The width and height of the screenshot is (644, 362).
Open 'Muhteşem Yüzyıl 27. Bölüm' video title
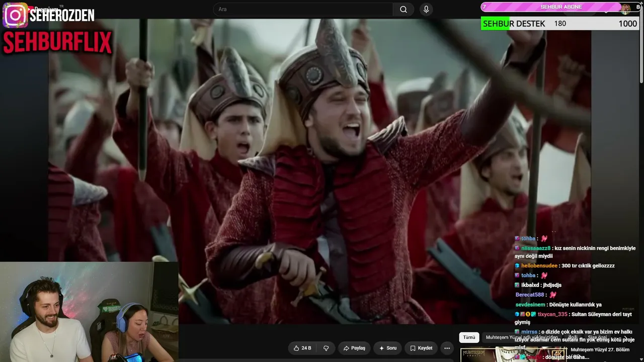(600, 350)
